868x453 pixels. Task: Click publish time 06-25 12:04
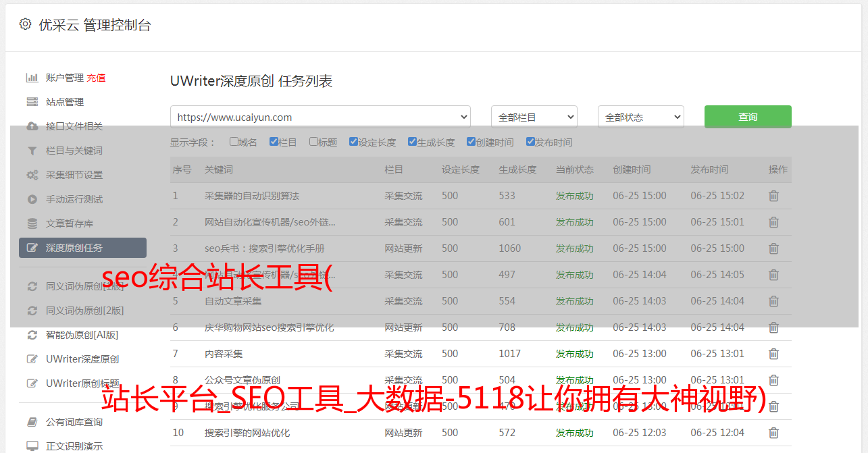click(x=717, y=433)
